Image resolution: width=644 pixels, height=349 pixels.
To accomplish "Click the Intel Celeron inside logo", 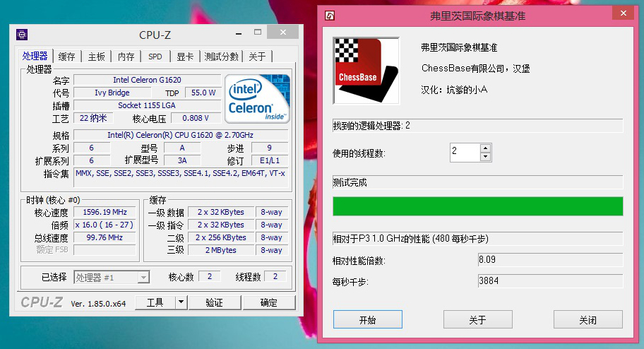I will click(x=257, y=99).
